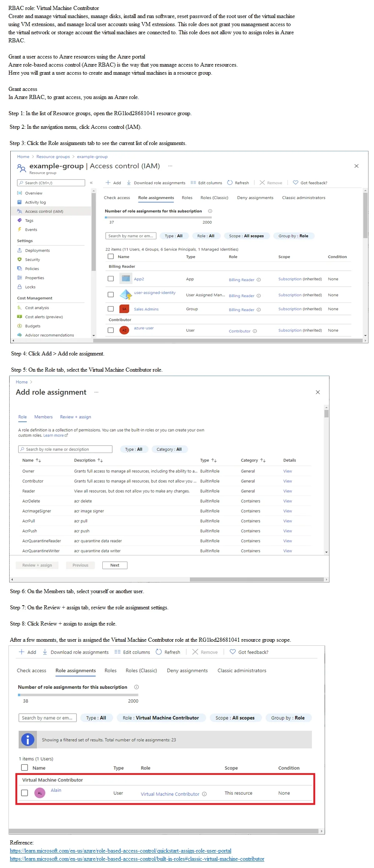Open Locks in the Settings section

[x=30, y=287]
